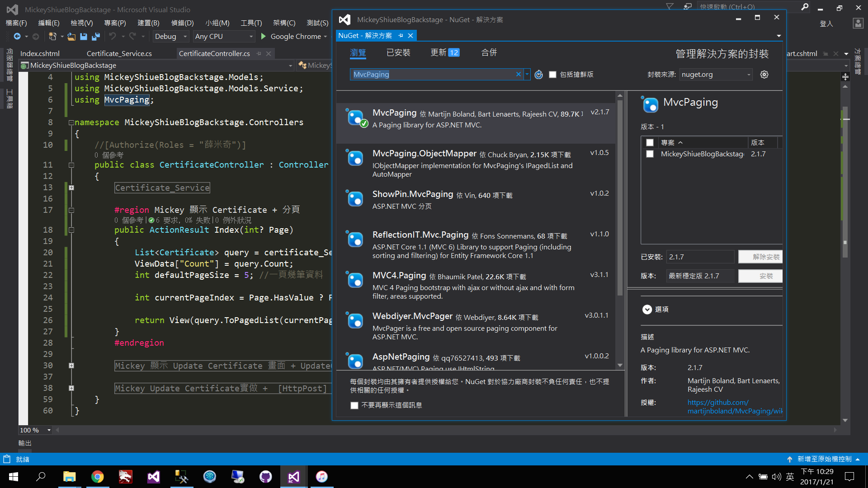Open GitHub Desktop from the taskbar

(265, 477)
